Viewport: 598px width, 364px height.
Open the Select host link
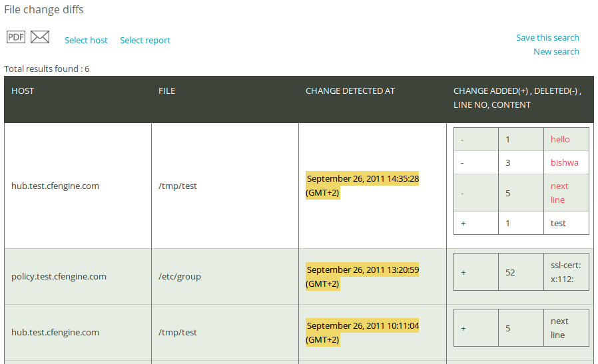click(86, 40)
